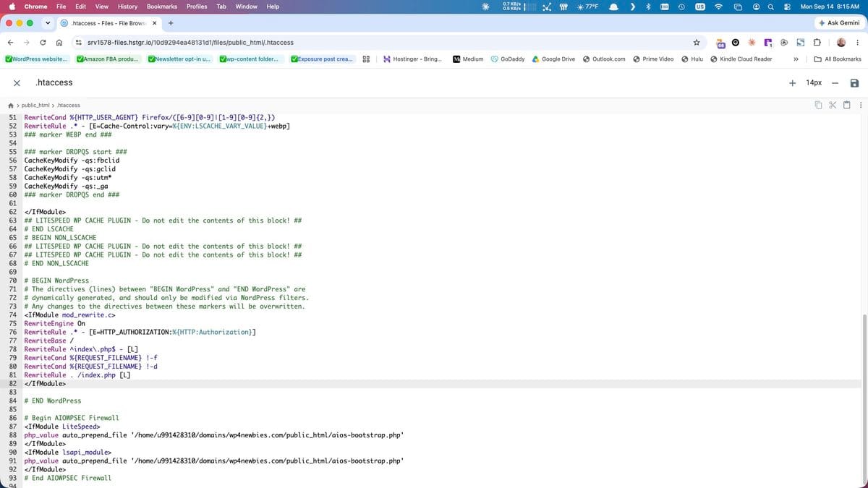Open the Kindle Cloud Reader bookmark

pyautogui.click(x=741, y=59)
